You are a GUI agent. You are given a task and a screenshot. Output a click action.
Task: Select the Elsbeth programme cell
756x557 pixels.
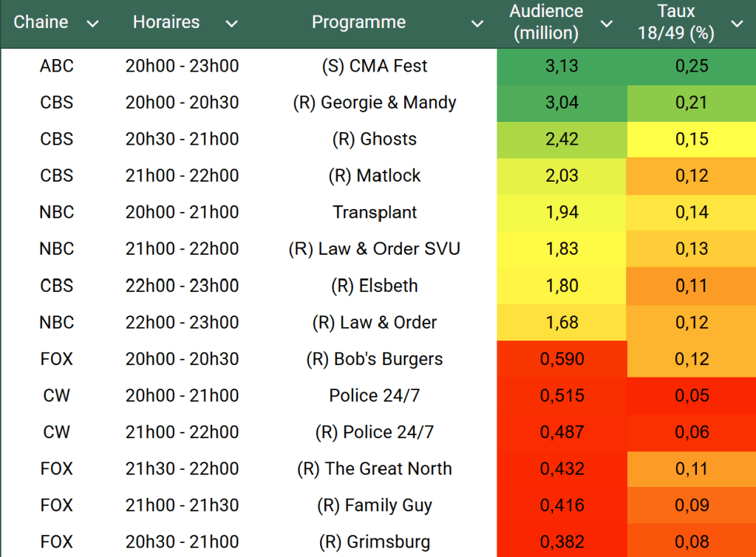pos(375,286)
